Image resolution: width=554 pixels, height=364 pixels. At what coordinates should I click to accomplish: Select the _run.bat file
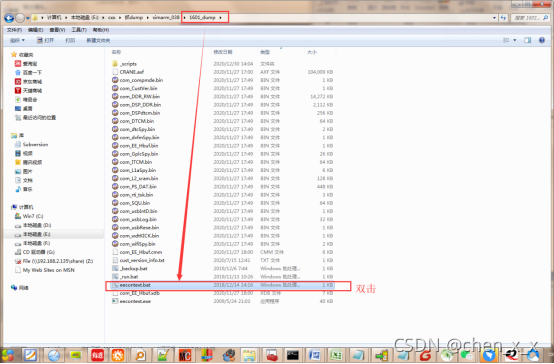[x=129, y=276]
